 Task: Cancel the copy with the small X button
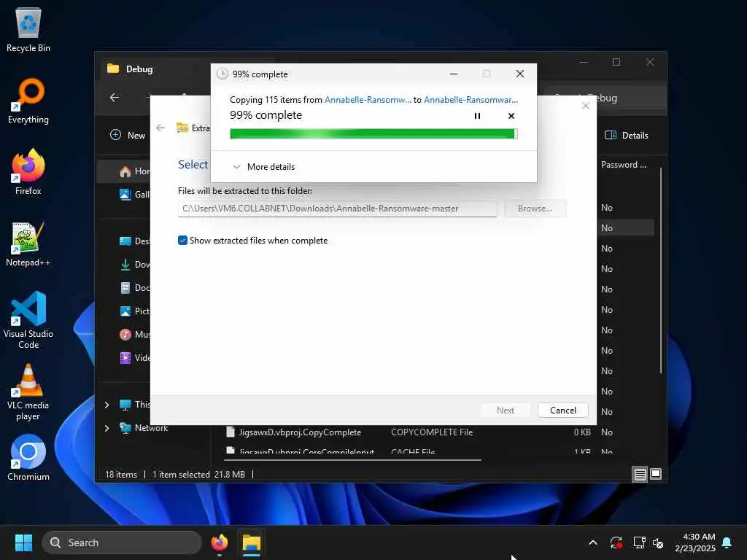(x=511, y=116)
